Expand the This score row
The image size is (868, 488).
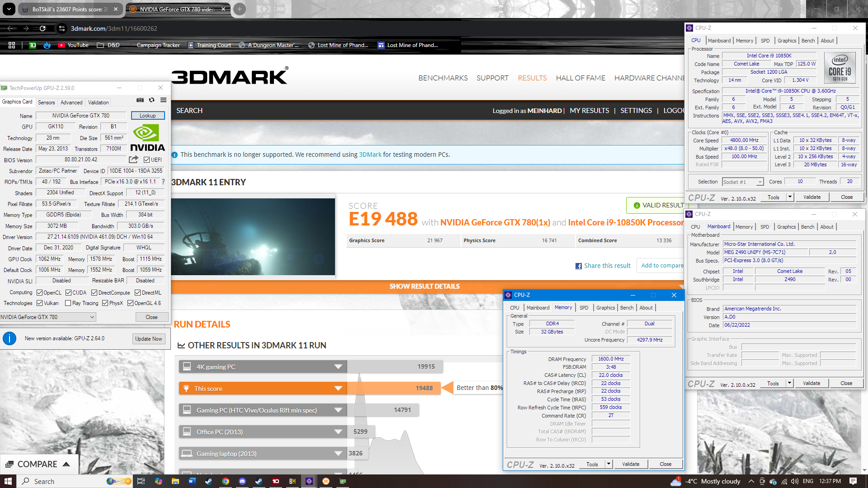tap(338, 389)
